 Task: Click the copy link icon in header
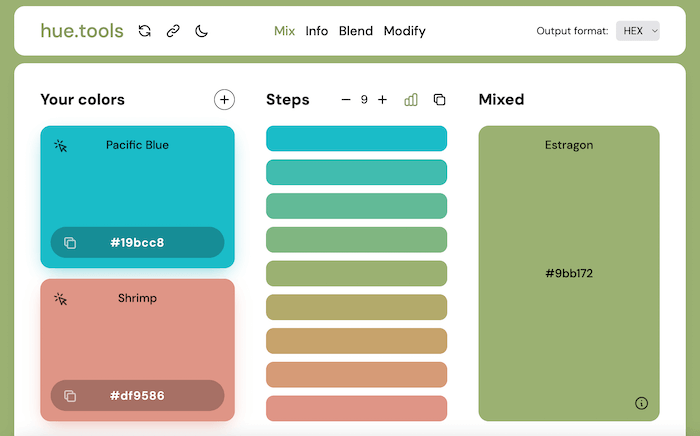pyautogui.click(x=173, y=31)
